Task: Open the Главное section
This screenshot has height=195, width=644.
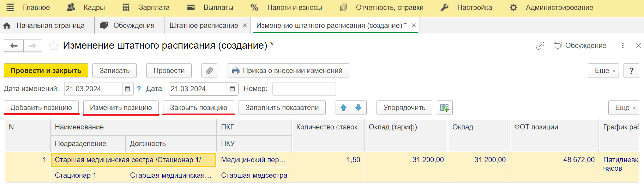Action: 36,7
